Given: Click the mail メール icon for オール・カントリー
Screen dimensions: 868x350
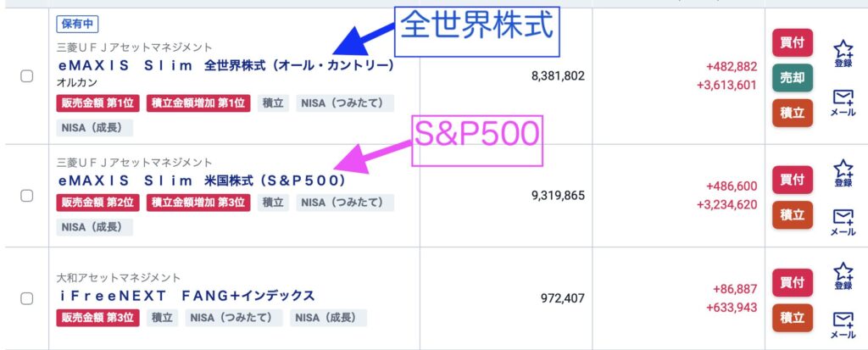Looking at the screenshot, I should pos(843,103).
